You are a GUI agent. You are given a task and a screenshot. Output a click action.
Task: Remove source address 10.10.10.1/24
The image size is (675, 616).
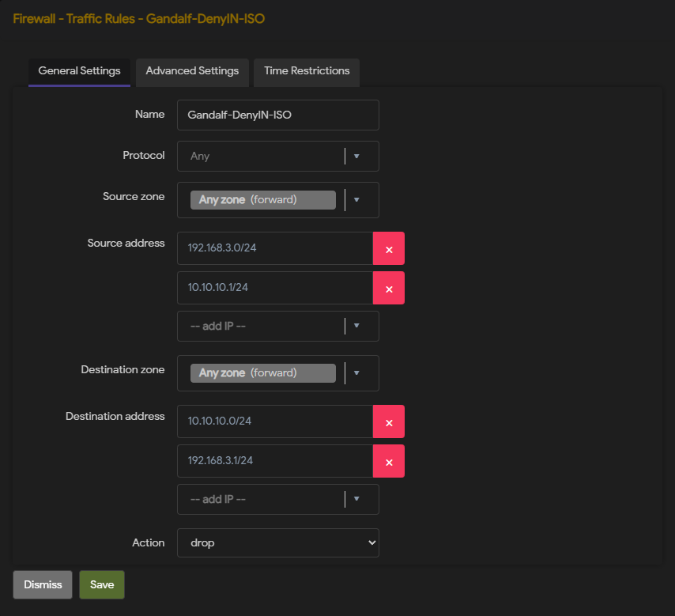tap(388, 288)
